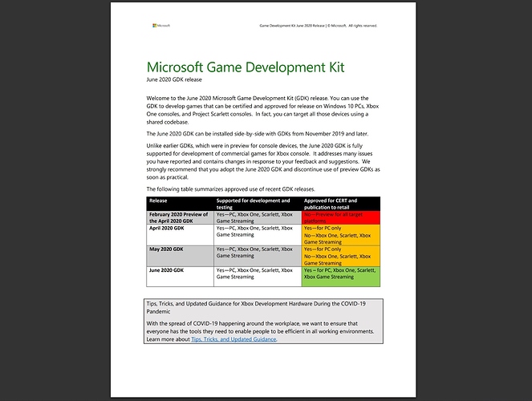Click the 'Release' column header
The image size is (532, 401).
[181, 204]
